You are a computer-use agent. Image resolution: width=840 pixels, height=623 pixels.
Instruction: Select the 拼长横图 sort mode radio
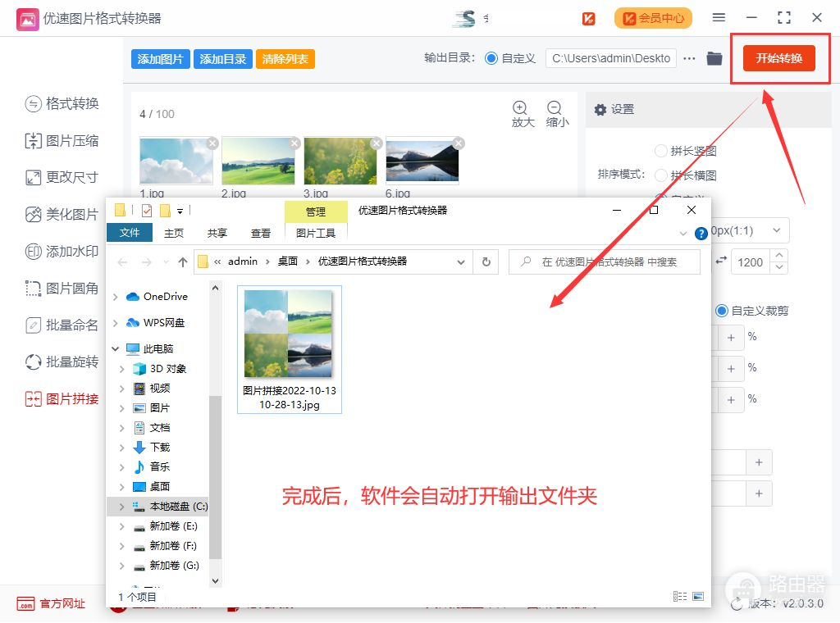pos(661,175)
